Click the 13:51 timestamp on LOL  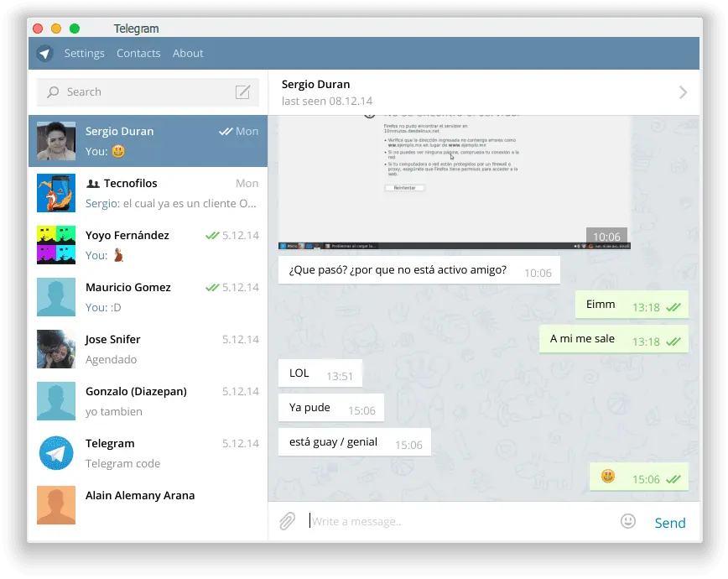(x=340, y=377)
